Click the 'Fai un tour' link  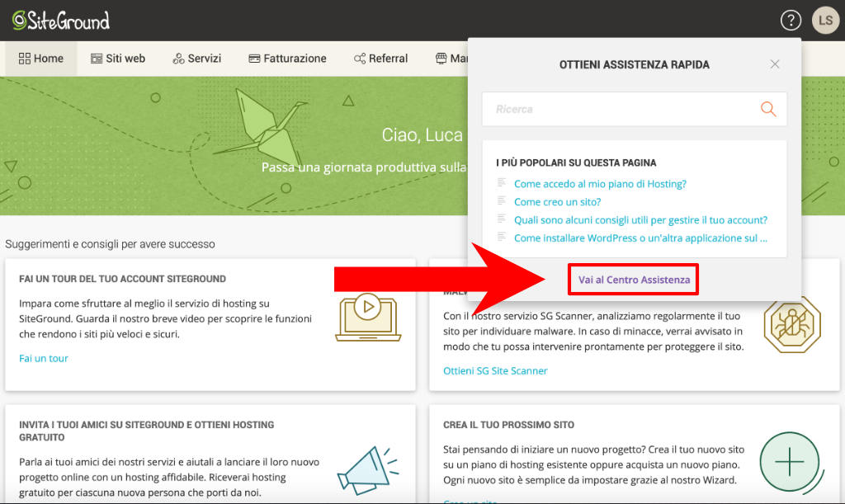(x=44, y=358)
